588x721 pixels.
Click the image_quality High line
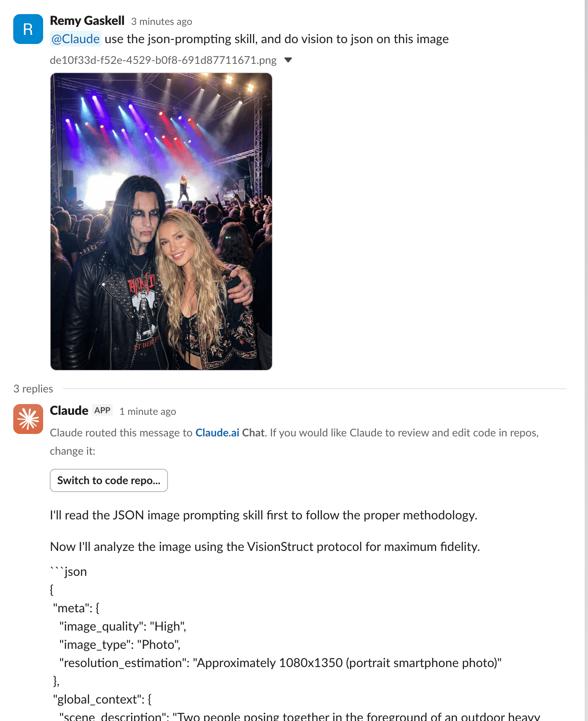click(123, 626)
